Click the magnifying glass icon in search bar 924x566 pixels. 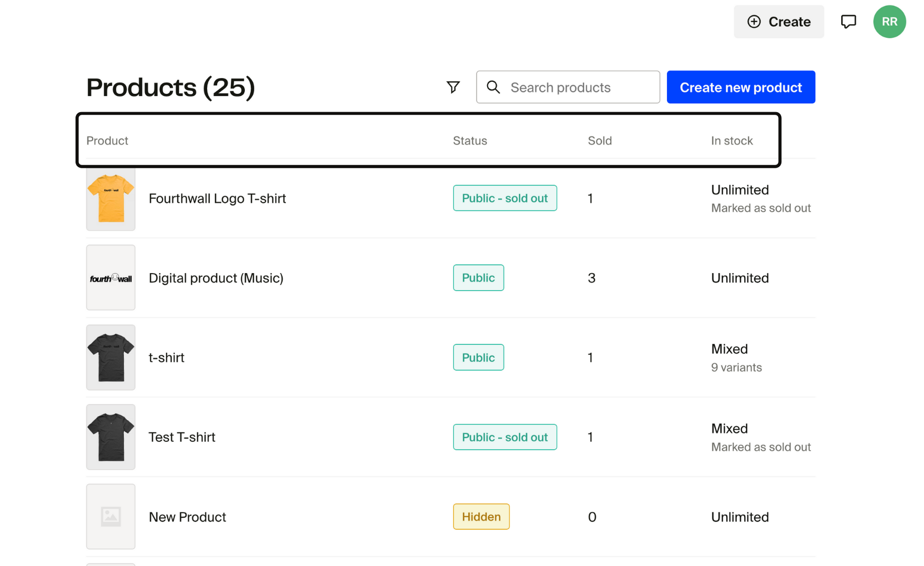pyautogui.click(x=493, y=87)
